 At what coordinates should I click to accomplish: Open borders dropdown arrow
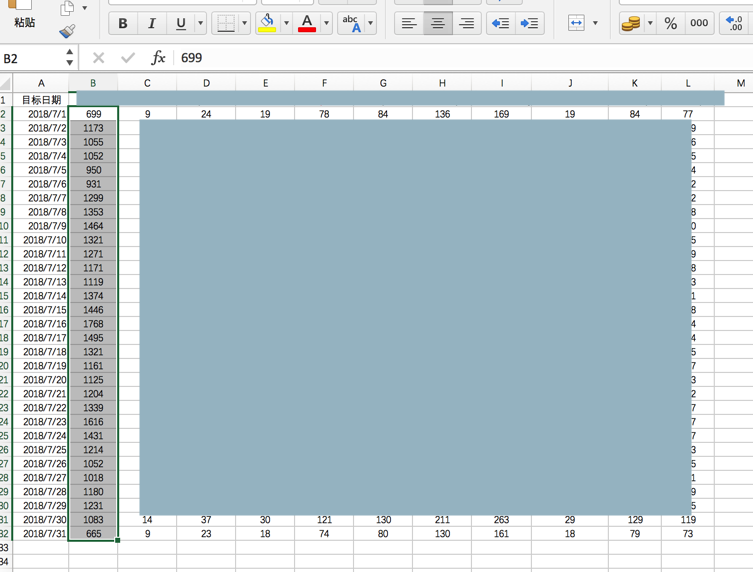[244, 23]
